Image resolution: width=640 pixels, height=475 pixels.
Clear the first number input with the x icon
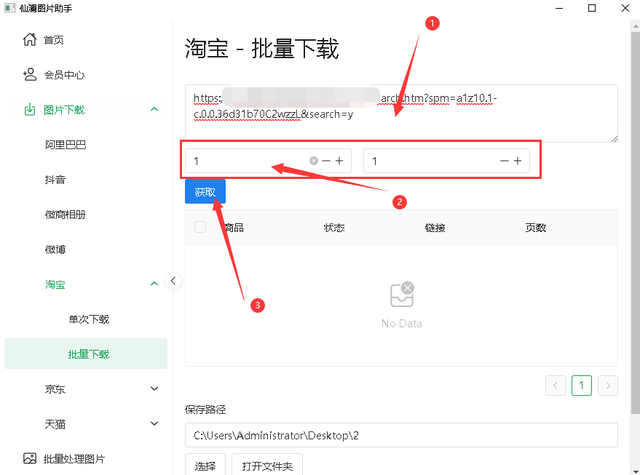click(313, 161)
